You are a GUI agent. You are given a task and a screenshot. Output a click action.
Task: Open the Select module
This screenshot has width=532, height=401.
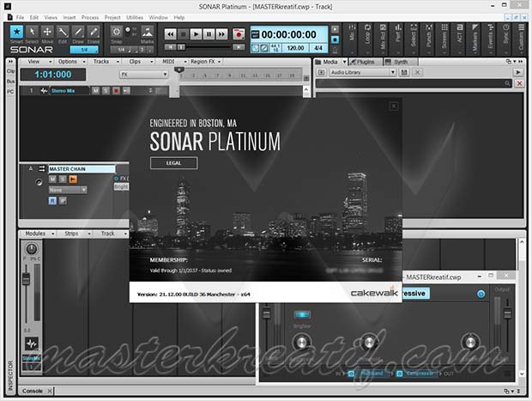414,38
